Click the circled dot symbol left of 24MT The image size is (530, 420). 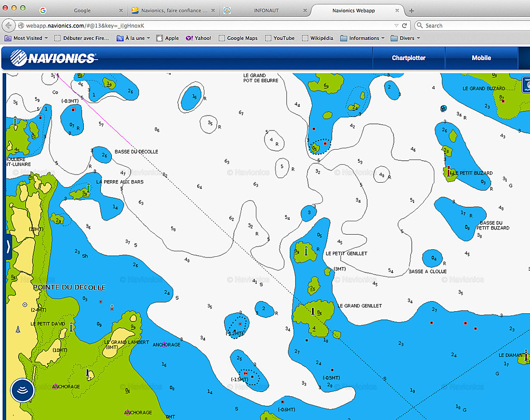coord(25,305)
